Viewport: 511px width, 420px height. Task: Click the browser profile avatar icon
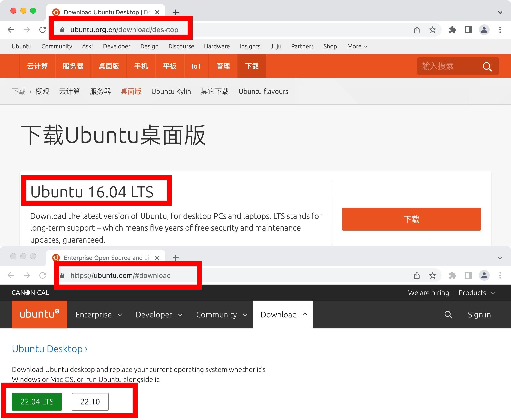click(484, 29)
